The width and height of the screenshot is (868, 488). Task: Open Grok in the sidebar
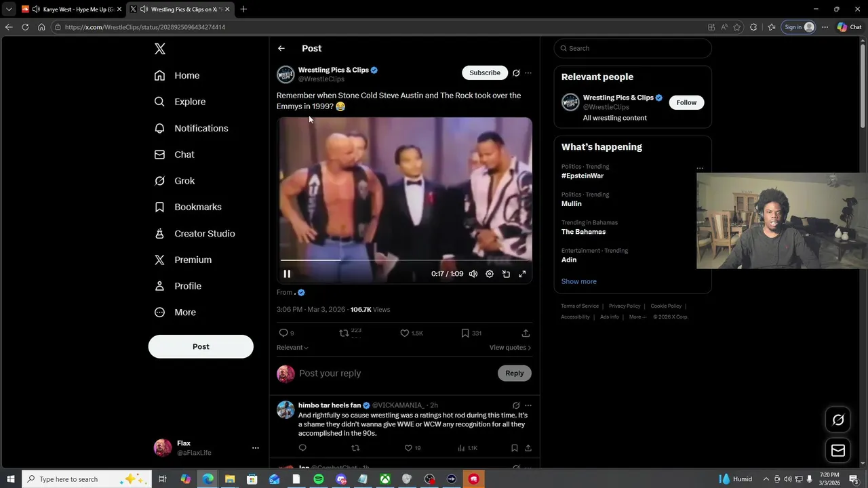tap(174, 181)
